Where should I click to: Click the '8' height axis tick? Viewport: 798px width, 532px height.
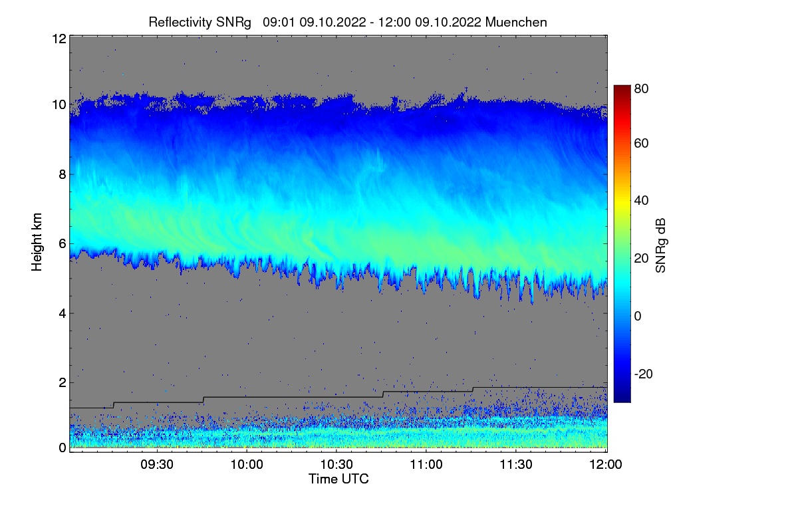click(62, 174)
